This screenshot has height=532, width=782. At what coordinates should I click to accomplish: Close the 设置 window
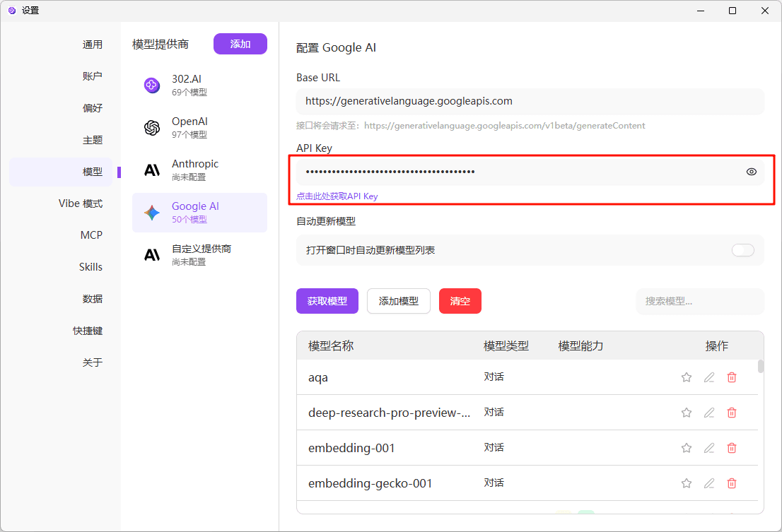click(x=765, y=11)
